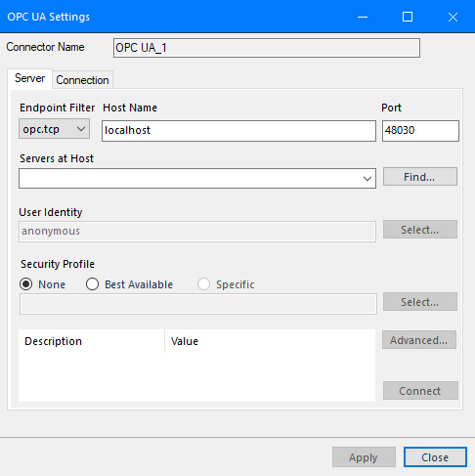Click the empty security profile text field
The height and width of the screenshot is (476, 475).
coord(198,304)
